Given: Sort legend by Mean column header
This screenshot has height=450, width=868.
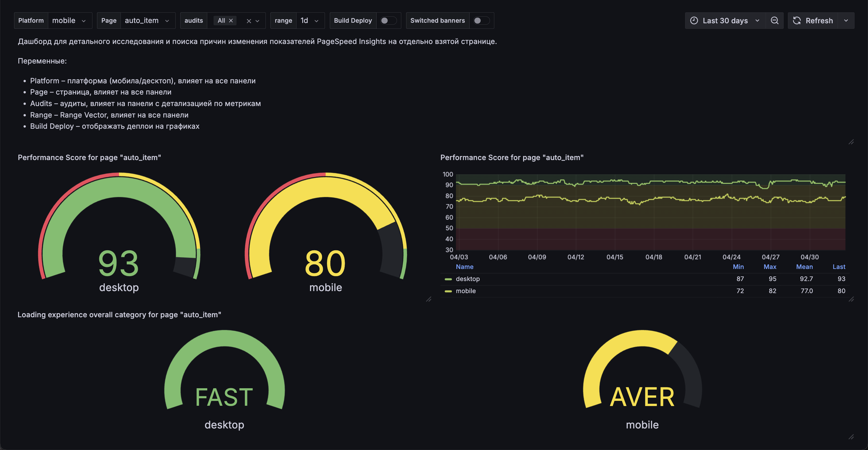Looking at the screenshot, I should 804,266.
